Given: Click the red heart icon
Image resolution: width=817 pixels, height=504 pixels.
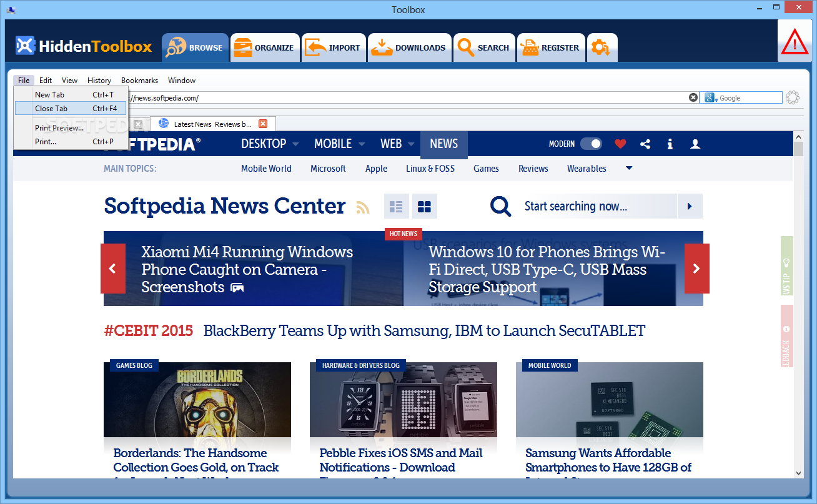Looking at the screenshot, I should (620, 144).
